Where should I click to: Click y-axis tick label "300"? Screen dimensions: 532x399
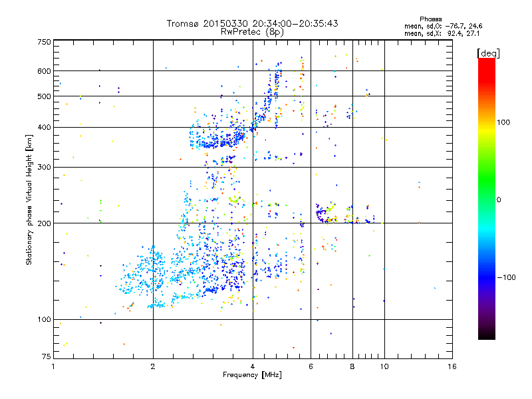tap(44, 168)
